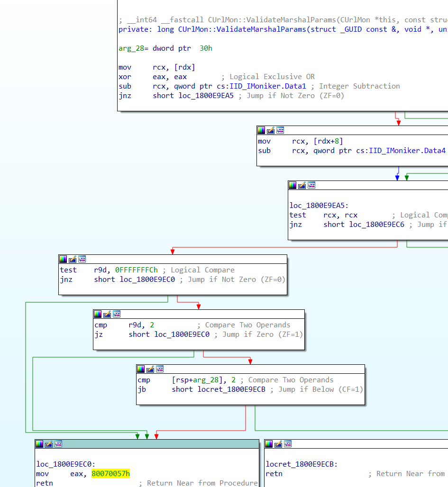Screen dimensions: 448x487
Task: Group the loc_1800E9EA5 node via its group icon
Action: [x=312, y=185]
